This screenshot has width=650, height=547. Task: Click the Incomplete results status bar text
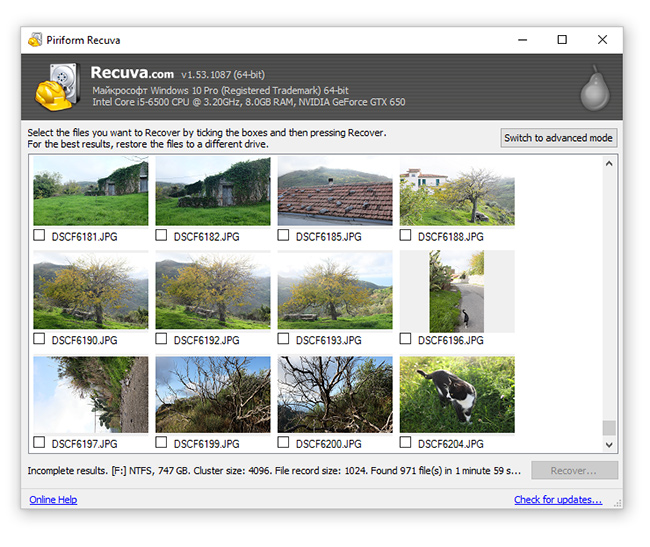(x=274, y=471)
